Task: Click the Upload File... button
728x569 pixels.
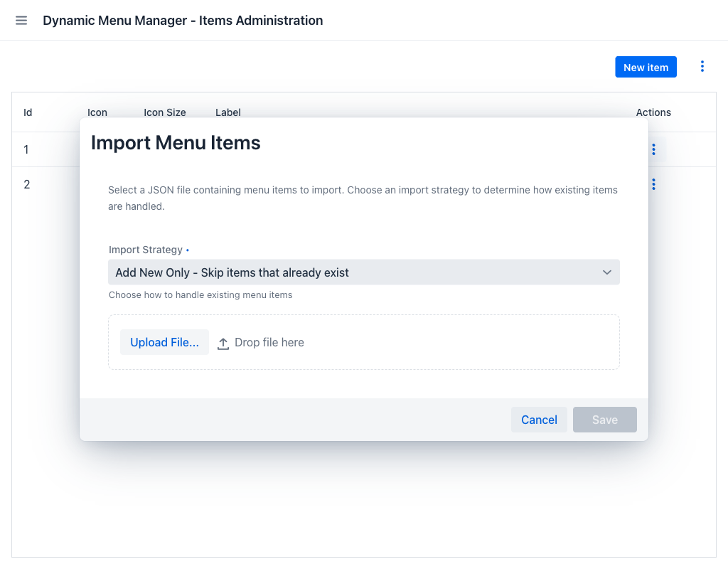Action: 164,342
